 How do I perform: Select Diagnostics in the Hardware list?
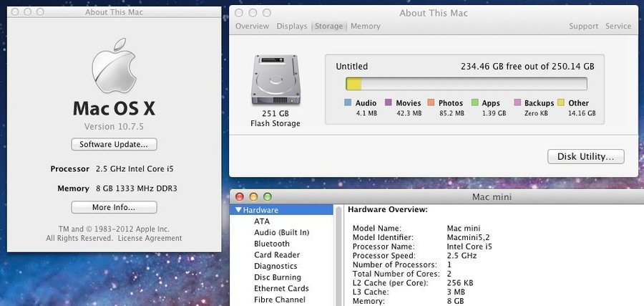click(x=275, y=266)
